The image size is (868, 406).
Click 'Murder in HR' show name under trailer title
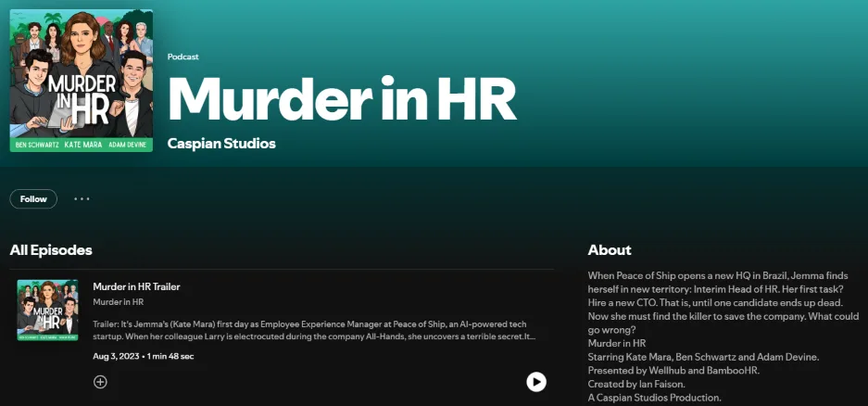[x=119, y=302]
